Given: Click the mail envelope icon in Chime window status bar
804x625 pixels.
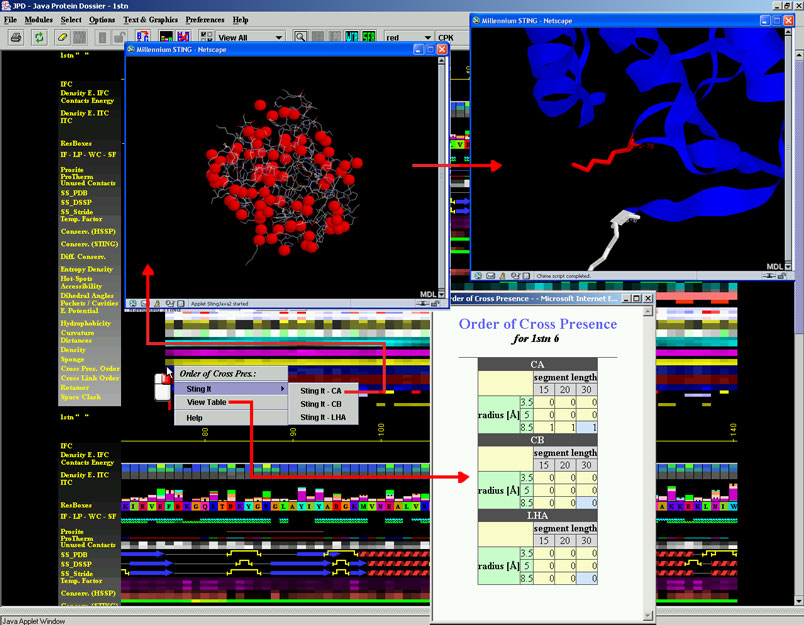Looking at the screenshot, I should click(490, 276).
